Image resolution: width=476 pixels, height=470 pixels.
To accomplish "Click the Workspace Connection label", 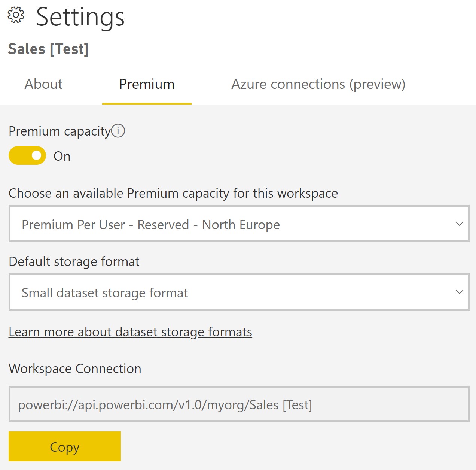I will tap(75, 369).
